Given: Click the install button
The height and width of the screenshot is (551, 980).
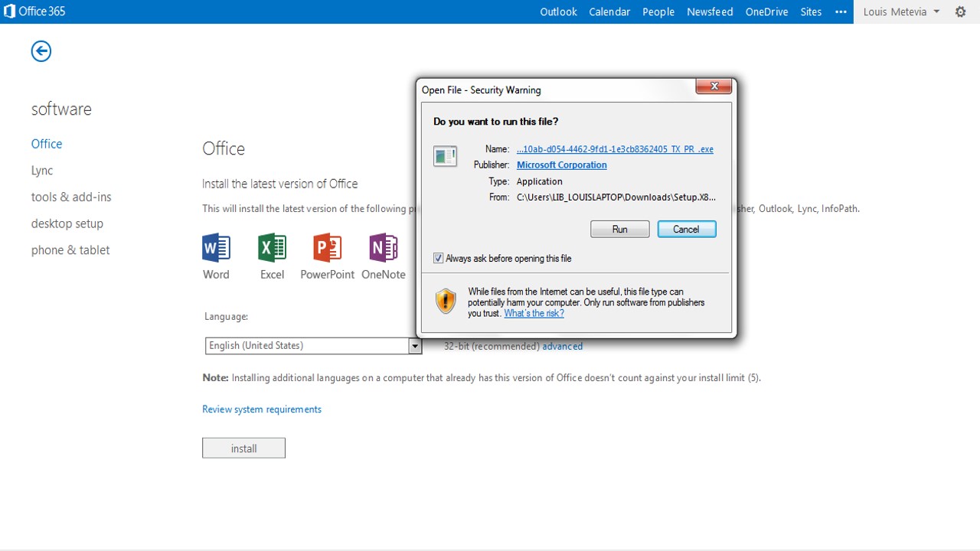Looking at the screenshot, I should click(243, 448).
